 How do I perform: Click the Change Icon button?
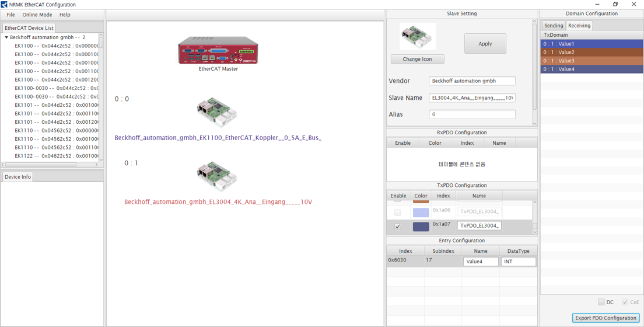417,59
